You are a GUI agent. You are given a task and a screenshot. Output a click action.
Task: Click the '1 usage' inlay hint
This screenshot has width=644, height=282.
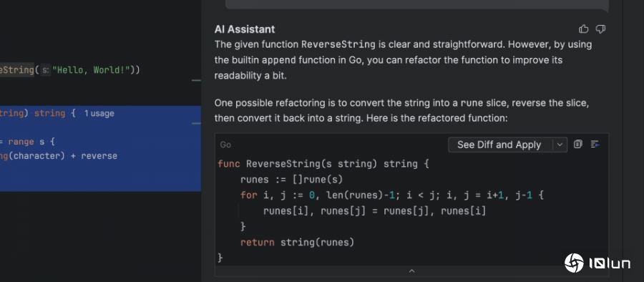tap(99, 114)
